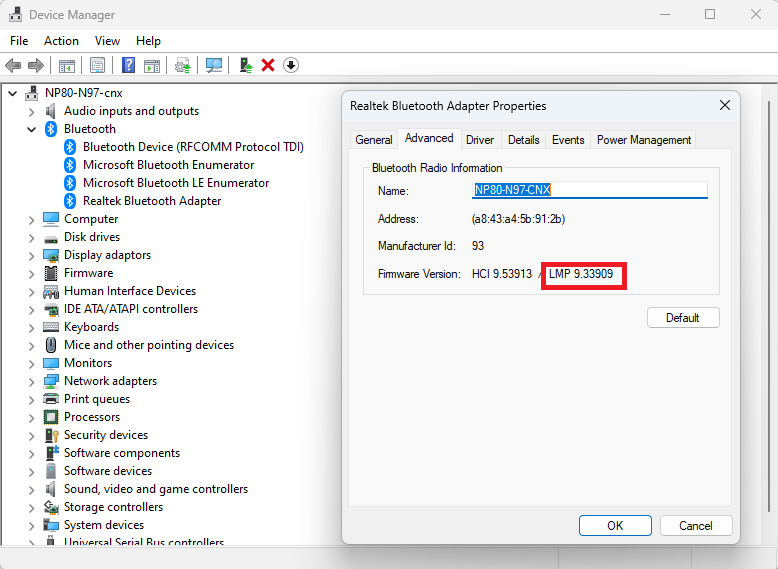Viewport: 778px width, 569px height.
Task: Expand the Human Interface Devices category
Action: [x=31, y=292]
